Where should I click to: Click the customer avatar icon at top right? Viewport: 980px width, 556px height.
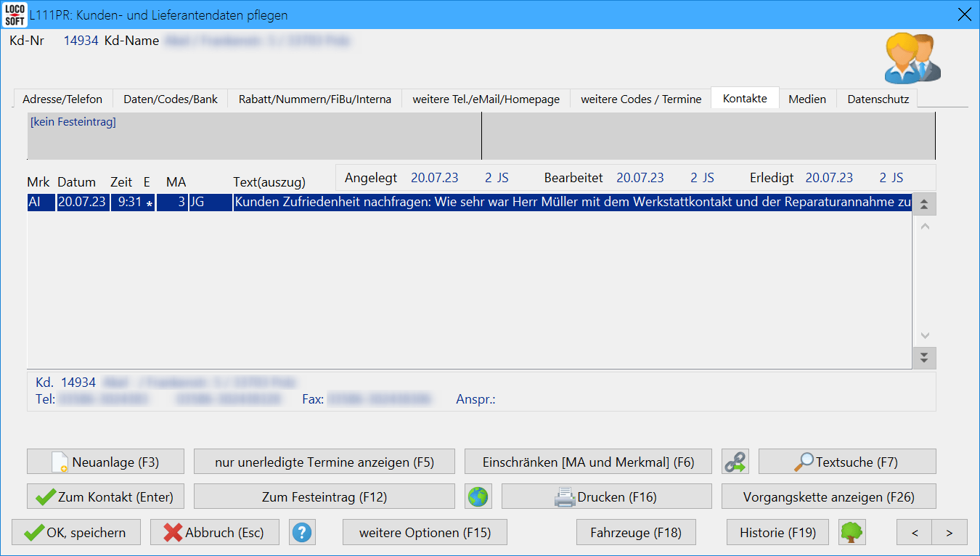[912, 59]
